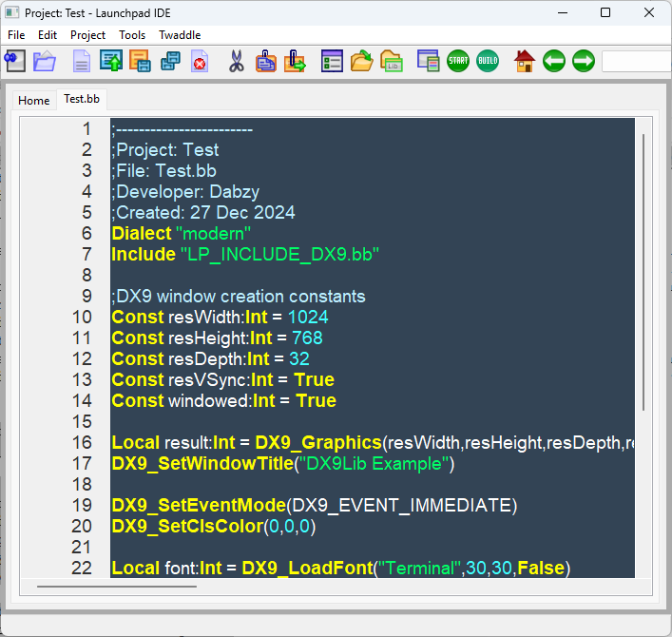Image resolution: width=672 pixels, height=637 pixels.
Task: Click the green START run button
Action: click(x=458, y=62)
